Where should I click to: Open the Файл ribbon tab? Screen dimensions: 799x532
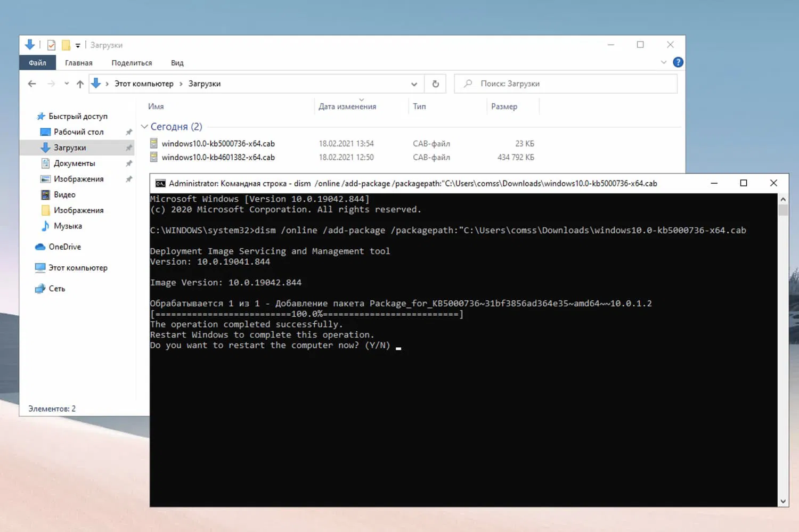(x=37, y=63)
